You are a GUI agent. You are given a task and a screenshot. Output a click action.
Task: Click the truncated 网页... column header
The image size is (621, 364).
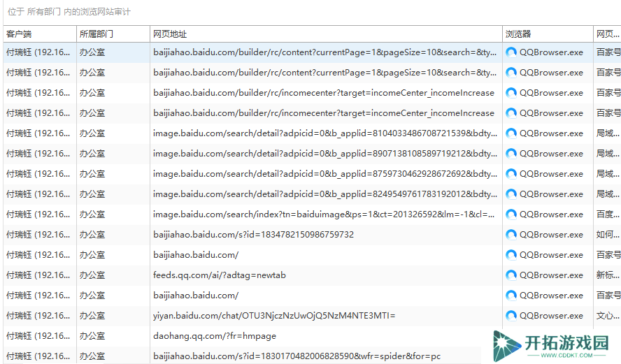608,34
